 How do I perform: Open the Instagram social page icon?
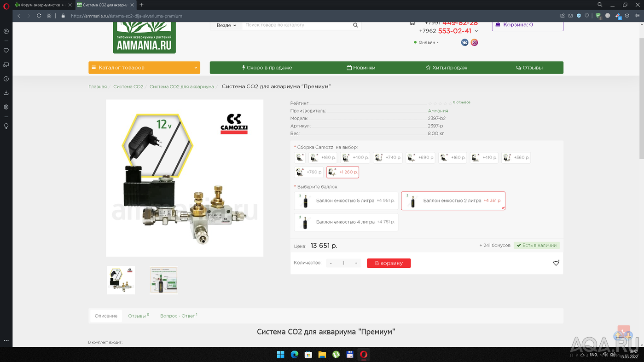(x=474, y=42)
